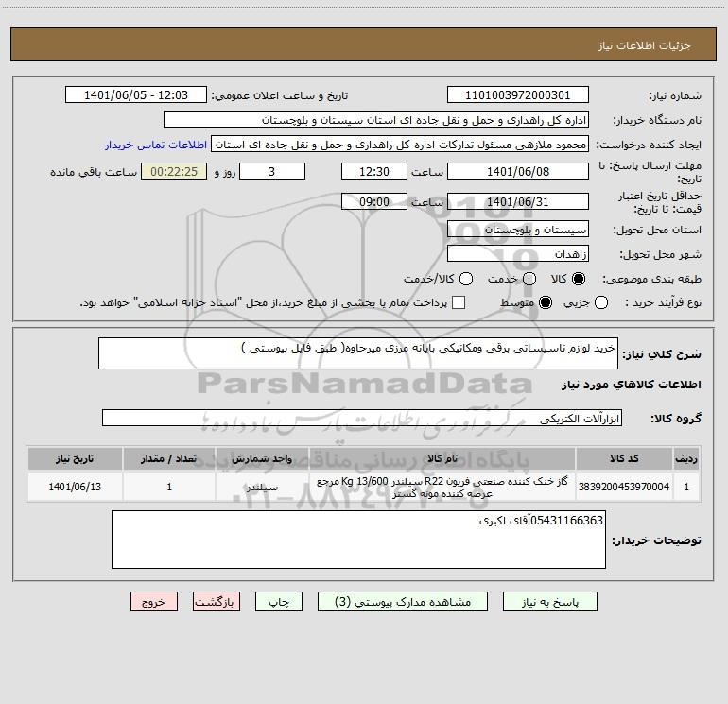This screenshot has width=728, height=704.
Task: Toggle the اسناد خزانه اسلامی payment checkbox
Action: pos(459,302)
